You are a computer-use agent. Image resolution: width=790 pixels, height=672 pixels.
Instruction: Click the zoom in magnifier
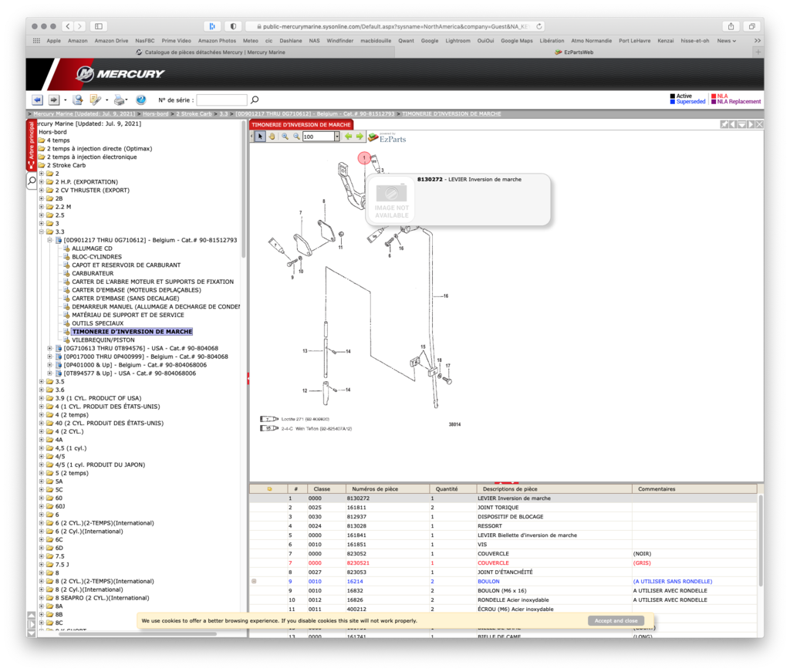click(285, 137)
